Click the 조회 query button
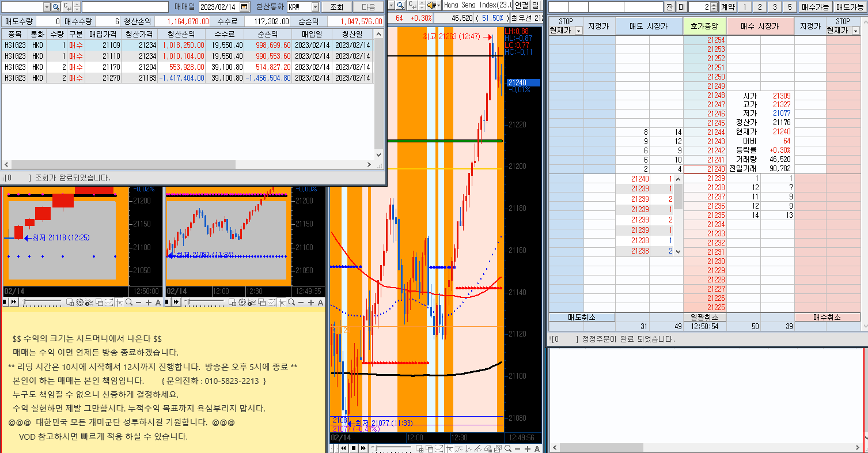Screen dimensions: 868x453 pos(336,7)
